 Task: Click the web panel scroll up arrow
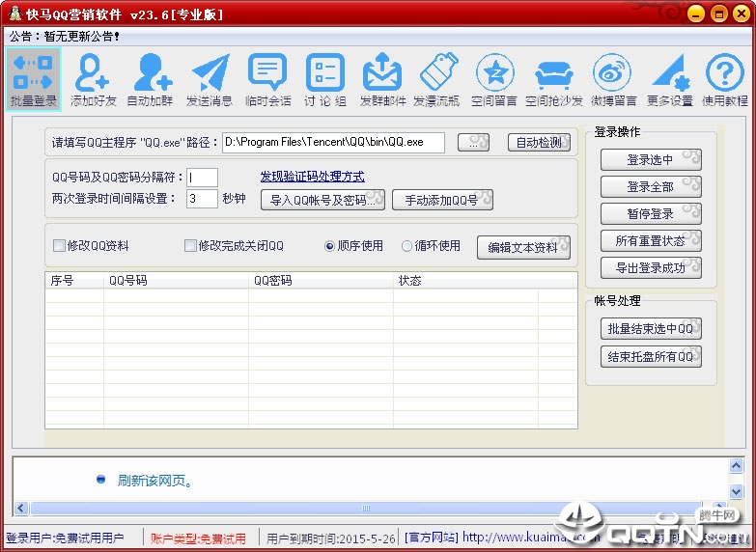737,465
